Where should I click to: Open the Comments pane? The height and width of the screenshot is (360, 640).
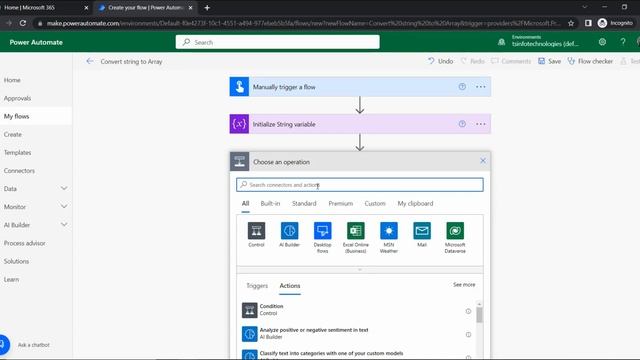[x=511, y=61]
